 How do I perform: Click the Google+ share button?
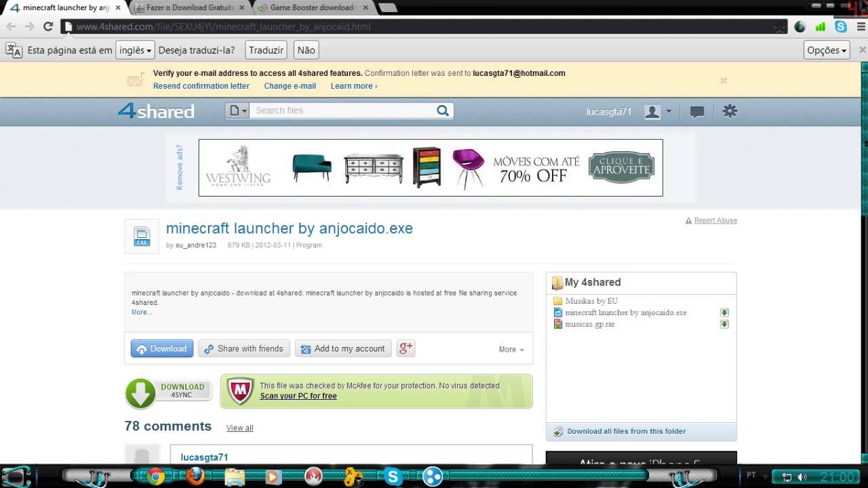406,348
